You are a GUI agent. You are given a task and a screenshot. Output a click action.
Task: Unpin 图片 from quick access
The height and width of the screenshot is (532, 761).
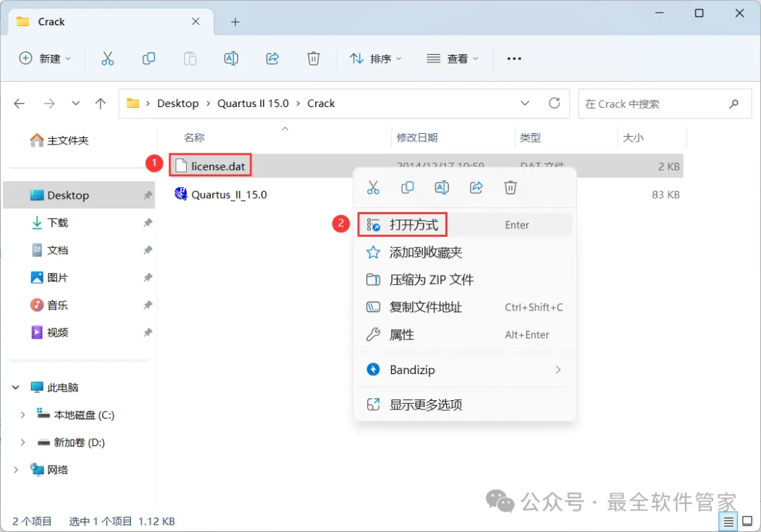click(147, 278)
